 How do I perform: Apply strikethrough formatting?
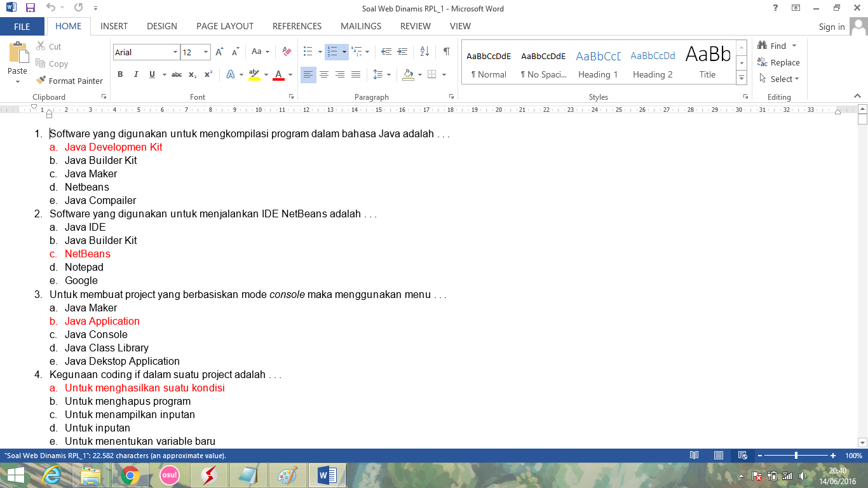point(176,74)
